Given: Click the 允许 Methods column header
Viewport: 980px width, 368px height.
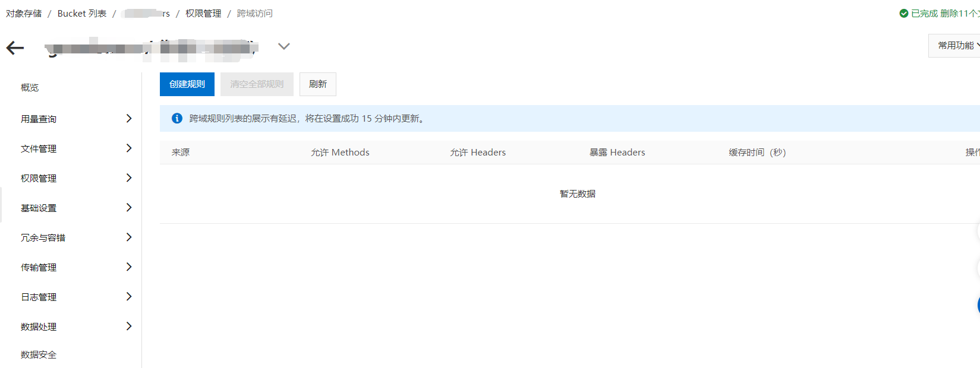Looking at the screenshot, I should coord(340,153).
